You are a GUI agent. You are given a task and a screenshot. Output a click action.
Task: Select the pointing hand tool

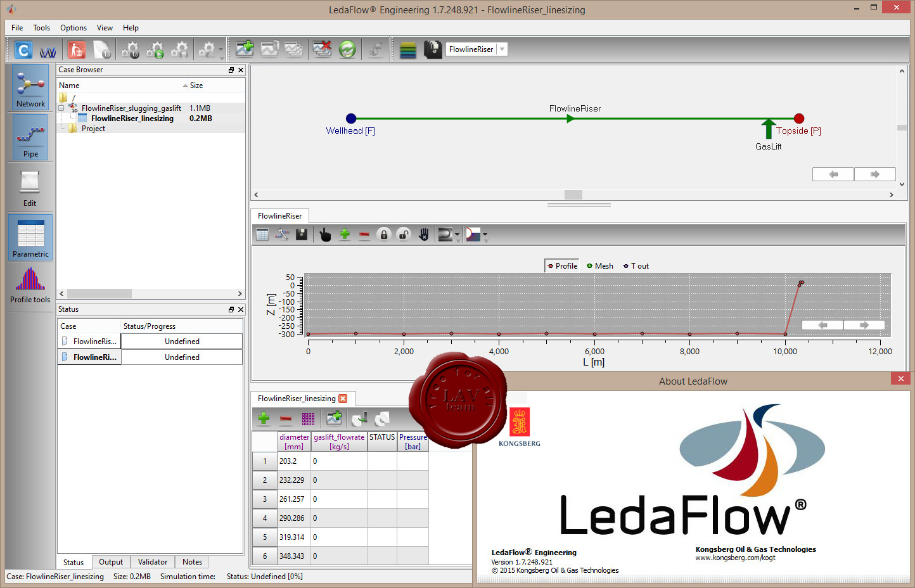point(325,234)
